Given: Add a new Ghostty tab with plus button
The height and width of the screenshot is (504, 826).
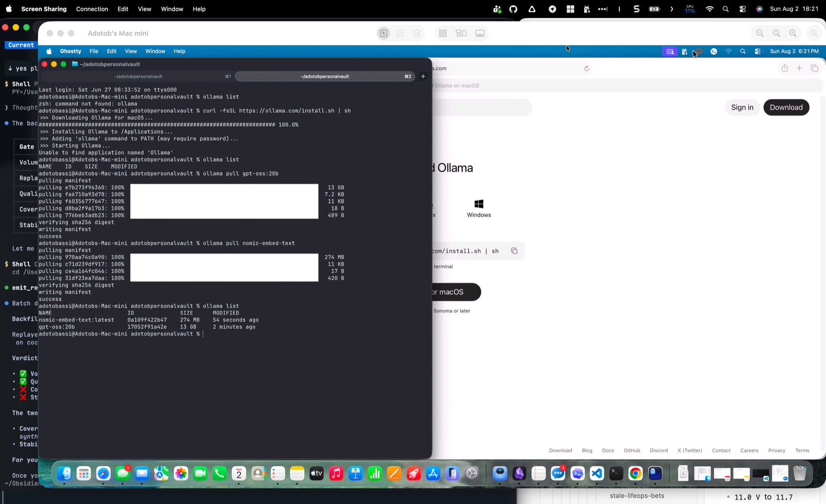Looking at the screenshot, I should [423, 77].
